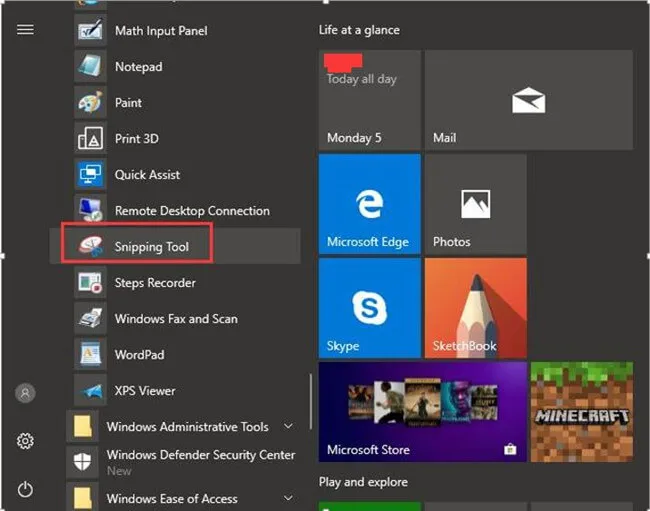The height and width of the screenshot is (511, 650).
Task: Click the Power button
Action: [25, 489]
